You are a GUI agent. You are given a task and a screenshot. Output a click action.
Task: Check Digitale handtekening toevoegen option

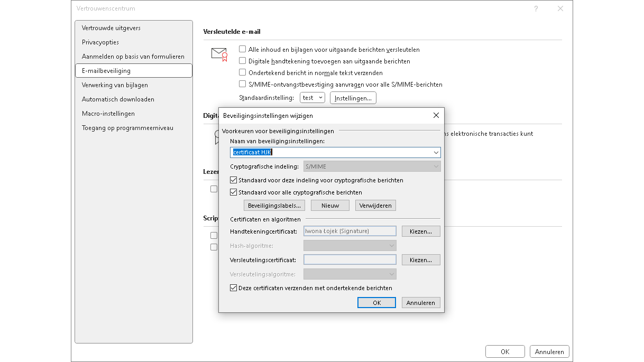coord(243,61)
